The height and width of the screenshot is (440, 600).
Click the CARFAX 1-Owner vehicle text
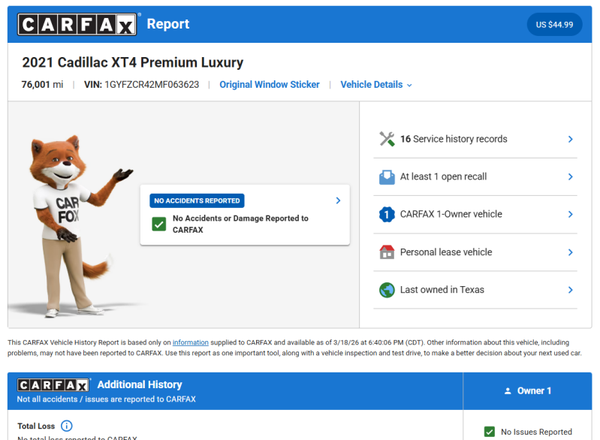pyautogui.click(x=451, y=214)
